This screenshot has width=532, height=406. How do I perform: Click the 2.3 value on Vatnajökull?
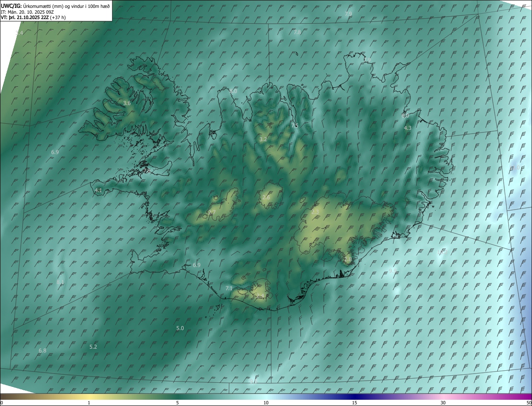pos(315,212)
